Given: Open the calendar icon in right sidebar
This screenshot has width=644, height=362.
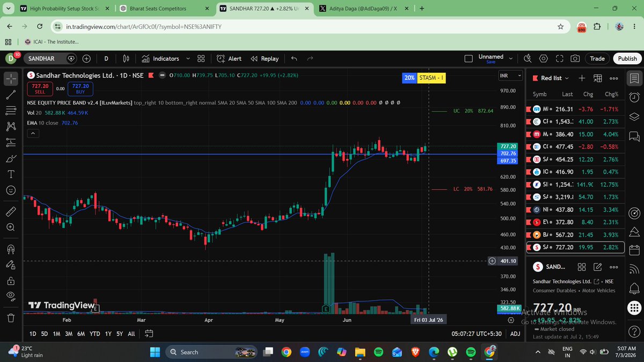Looking at the screenshot, I should point(634,250).
